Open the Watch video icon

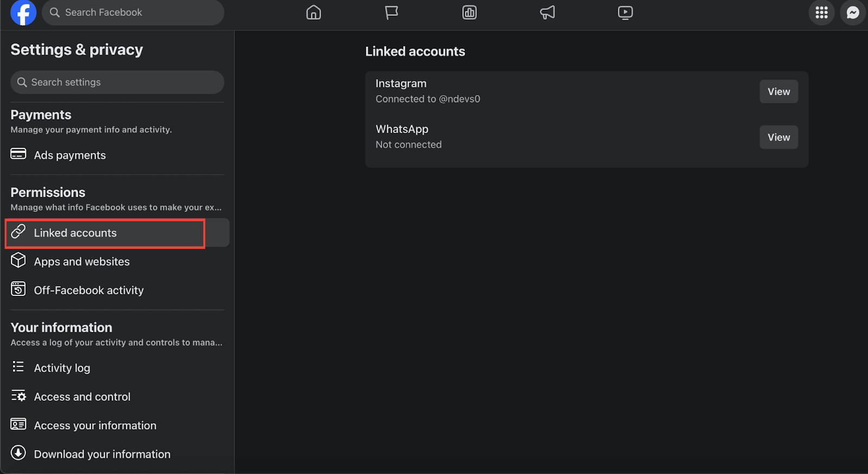pyautogui.click(x=626, y=12)
